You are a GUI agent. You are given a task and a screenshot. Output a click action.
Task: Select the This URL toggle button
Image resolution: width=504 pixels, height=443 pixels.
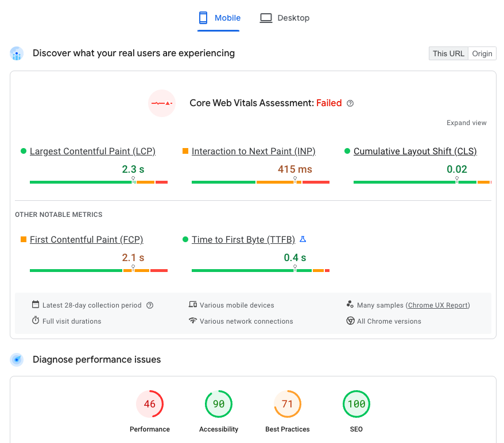pos(448,53)
